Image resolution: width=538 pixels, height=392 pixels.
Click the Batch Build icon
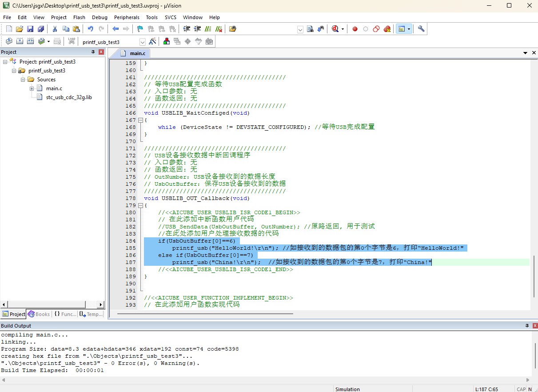41,41
